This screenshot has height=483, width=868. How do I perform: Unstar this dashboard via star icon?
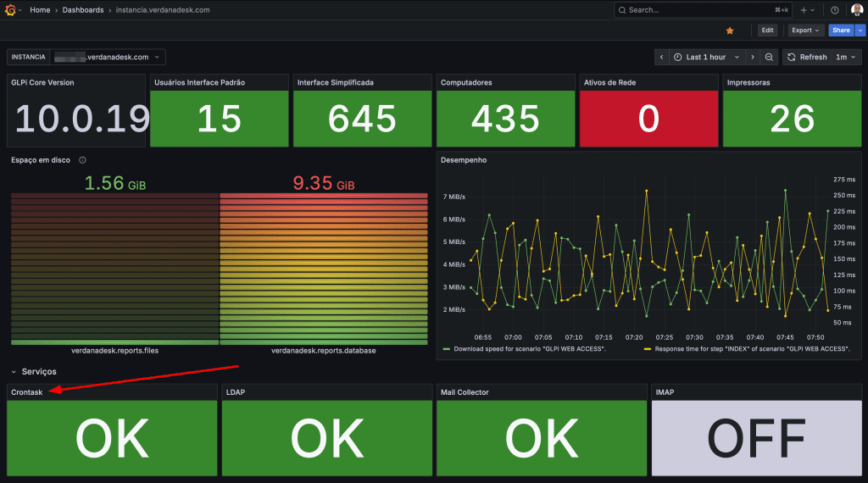[730, 31]
